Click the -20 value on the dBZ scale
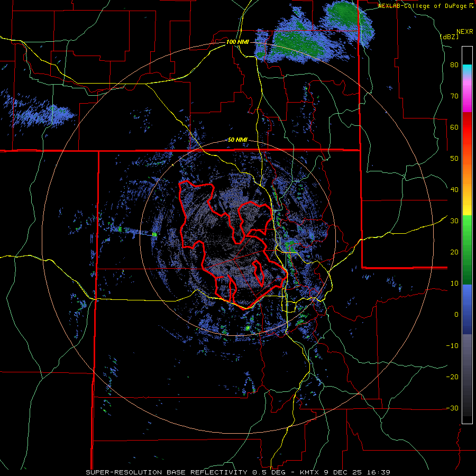 tap(452, 377)
